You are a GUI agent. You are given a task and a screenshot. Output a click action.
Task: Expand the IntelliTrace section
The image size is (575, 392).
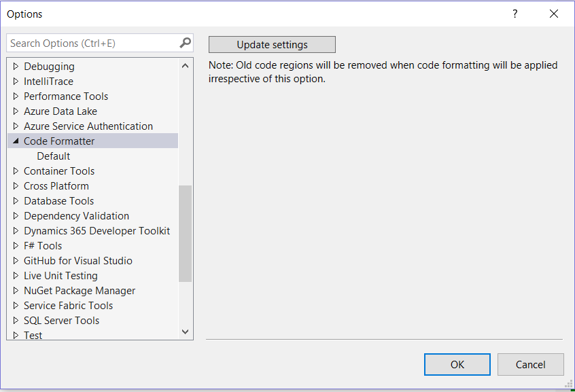coord(15,81)
